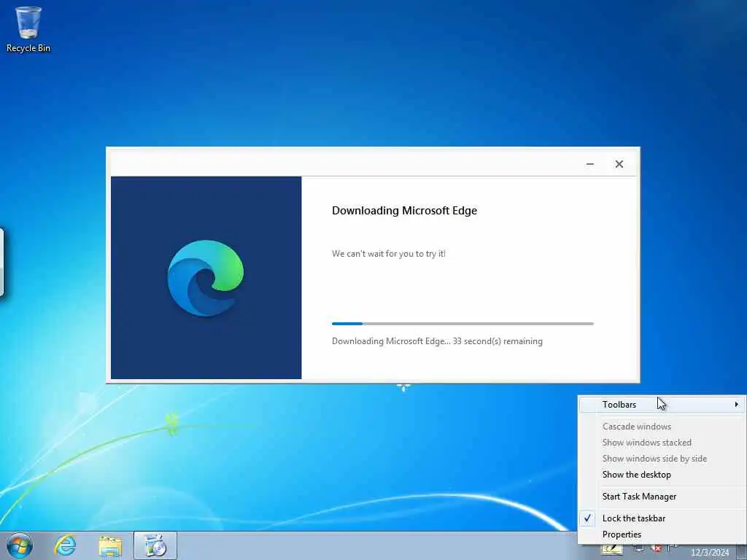747x560 pixels.
Task: Click the Edge logo in the installer
Action: point(206,278)
